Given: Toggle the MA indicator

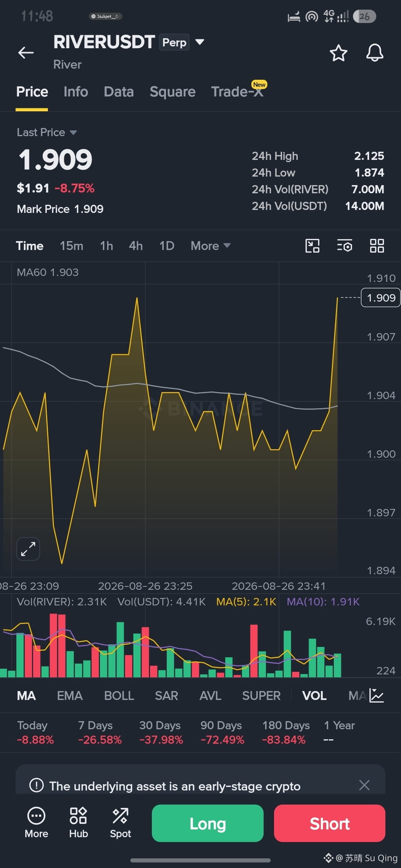Looking at the screenshot, I should pyautogui.click(x=26, y=696).
